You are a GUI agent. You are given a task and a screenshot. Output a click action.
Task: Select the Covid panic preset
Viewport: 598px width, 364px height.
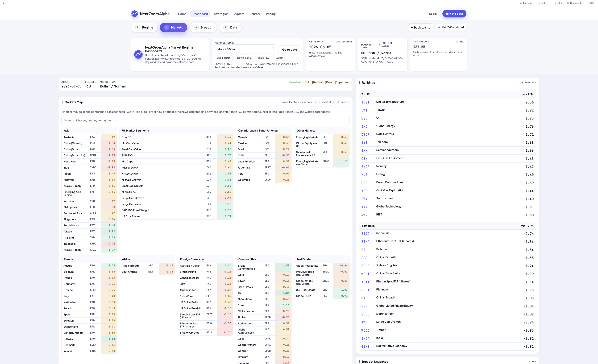click(x=244, y=58)
